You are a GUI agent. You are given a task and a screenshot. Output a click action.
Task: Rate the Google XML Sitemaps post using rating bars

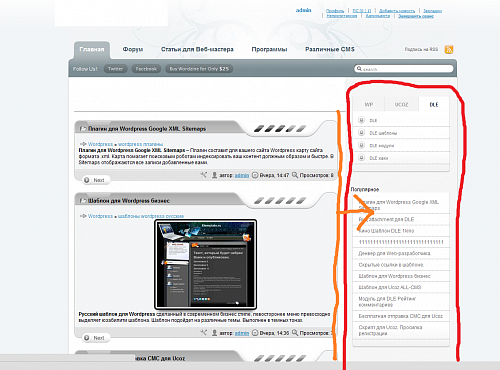[x=280, y=129]
